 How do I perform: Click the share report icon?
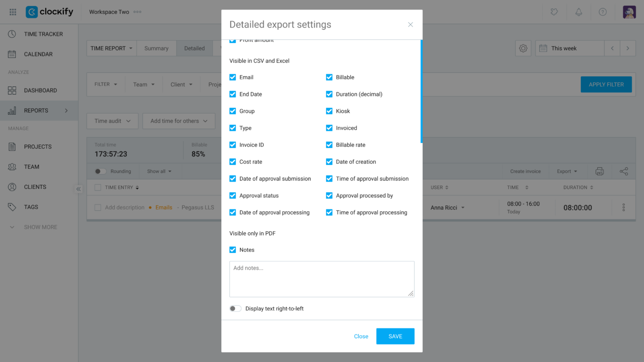pyautogui.click(x=624, y=171)
